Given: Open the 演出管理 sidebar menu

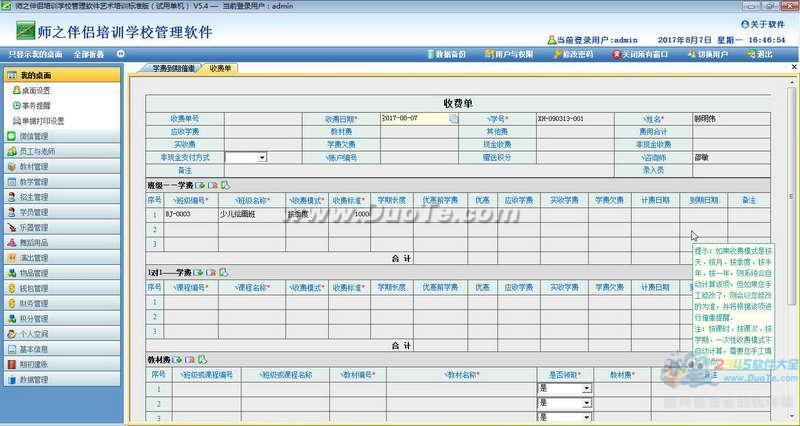Looking at the screenshot, I should [62, 258].
